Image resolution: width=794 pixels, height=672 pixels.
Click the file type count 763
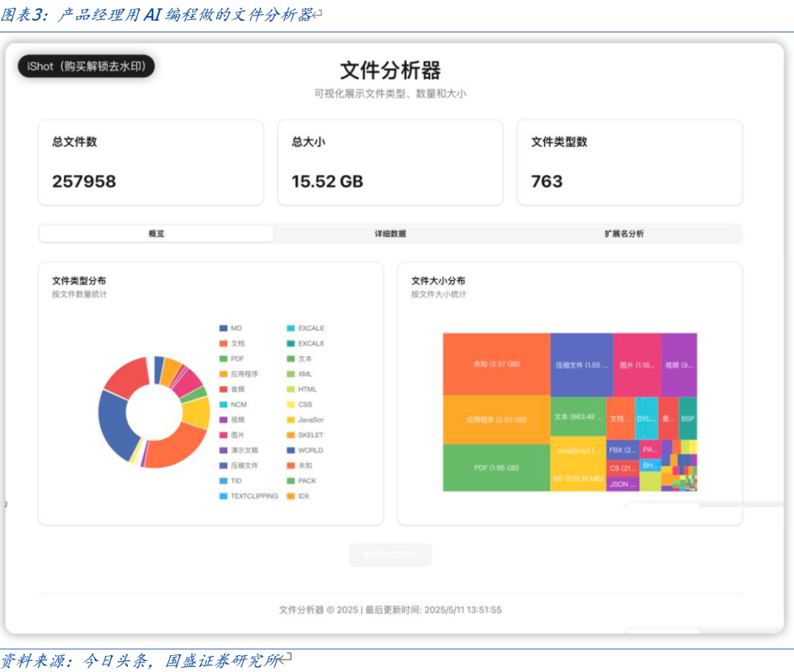547,182
